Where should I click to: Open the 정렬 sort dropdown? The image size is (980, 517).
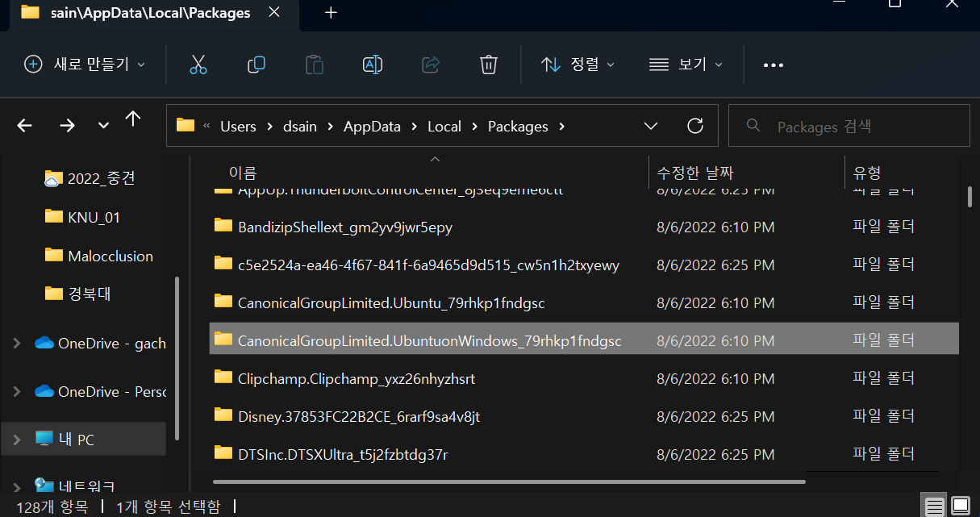(578, 65)
